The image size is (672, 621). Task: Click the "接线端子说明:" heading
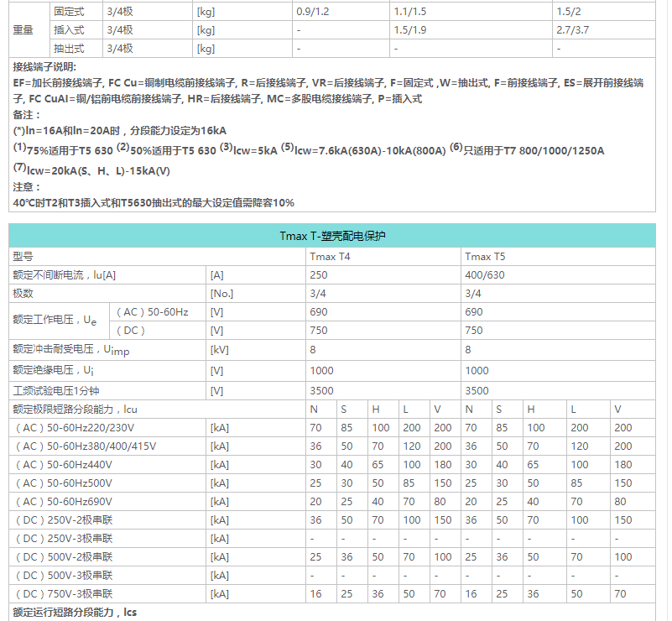pyautogui.click(x=44, y=67)
